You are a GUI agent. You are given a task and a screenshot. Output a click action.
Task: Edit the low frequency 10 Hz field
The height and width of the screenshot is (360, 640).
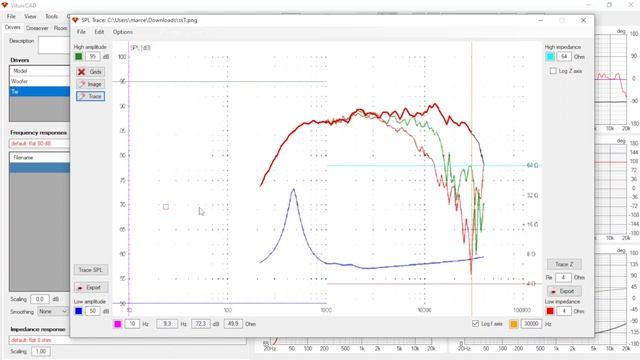coord(132,324)
